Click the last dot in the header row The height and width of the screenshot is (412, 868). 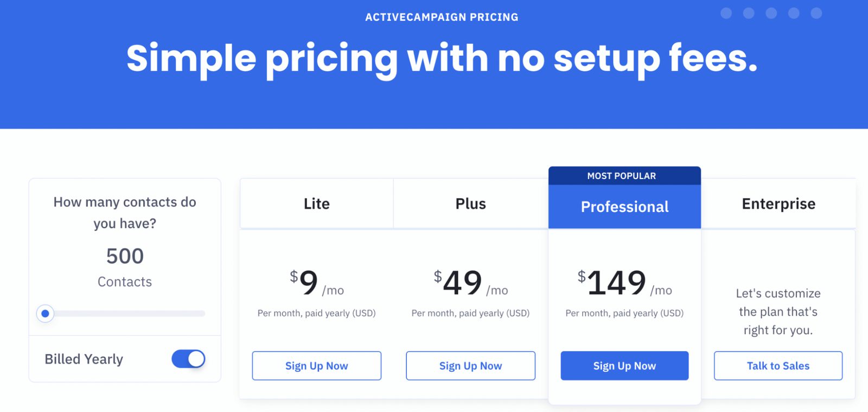[816, 13]
